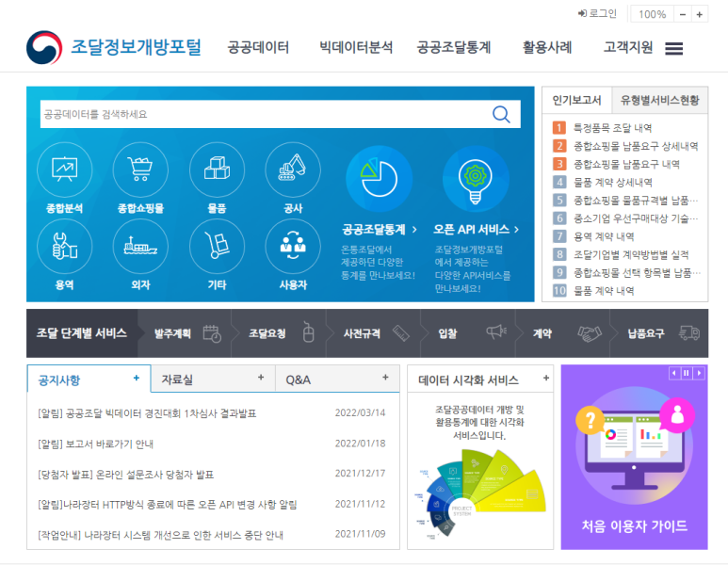
Task: Open the 공공조달통계 menu
Action: click(x=454, y=47)
